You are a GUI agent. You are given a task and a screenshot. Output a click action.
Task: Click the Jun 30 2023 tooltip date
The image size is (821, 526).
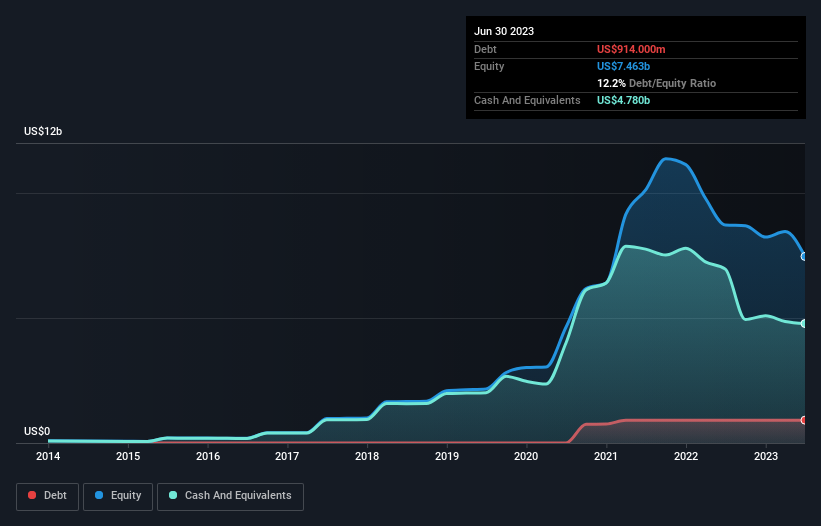pyautogui.click(x=504, y=31)
